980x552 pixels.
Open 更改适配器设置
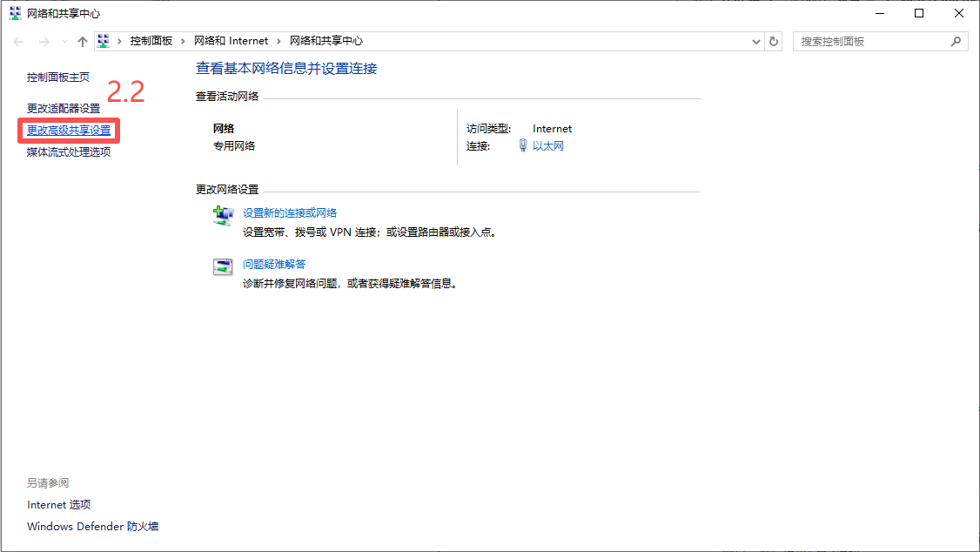coord(64,109)
